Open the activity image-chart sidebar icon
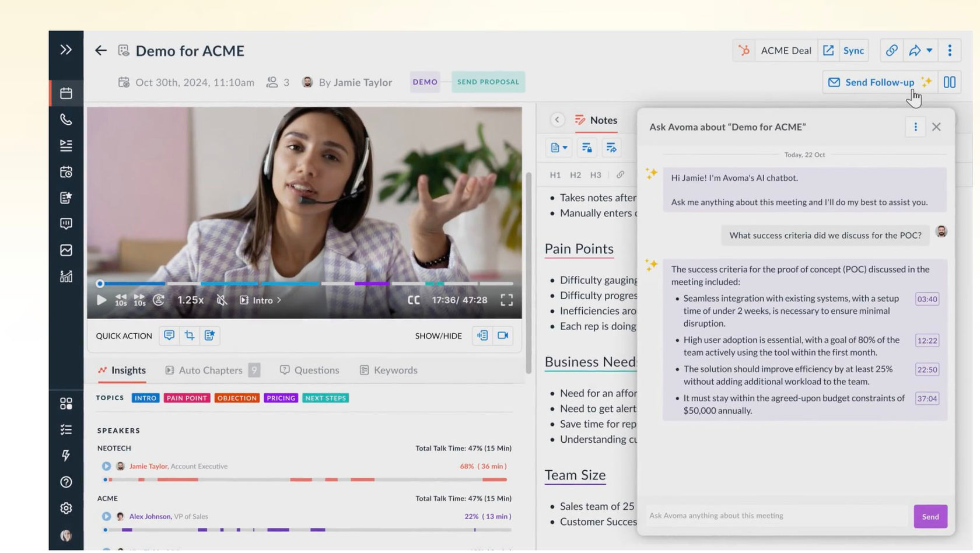980x553 pixels. [66, 250]
